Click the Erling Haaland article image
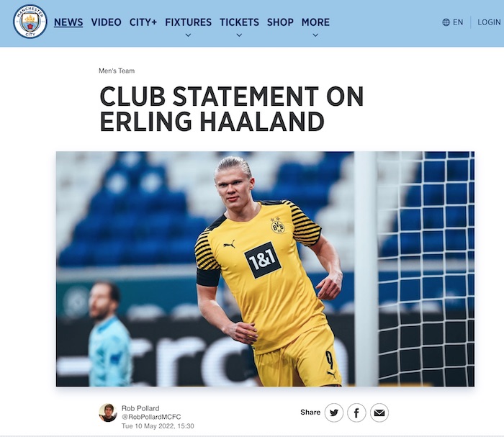504x437 pixels. 265,269
